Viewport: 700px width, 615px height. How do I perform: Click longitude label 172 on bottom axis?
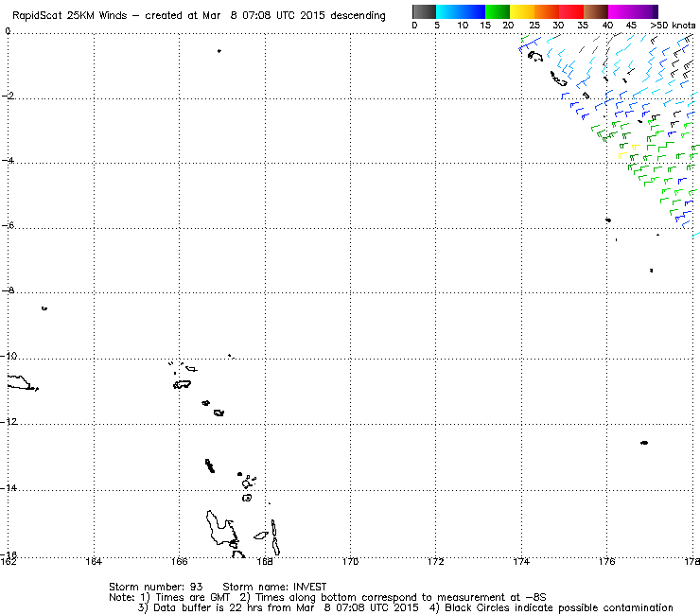[436, 561]
